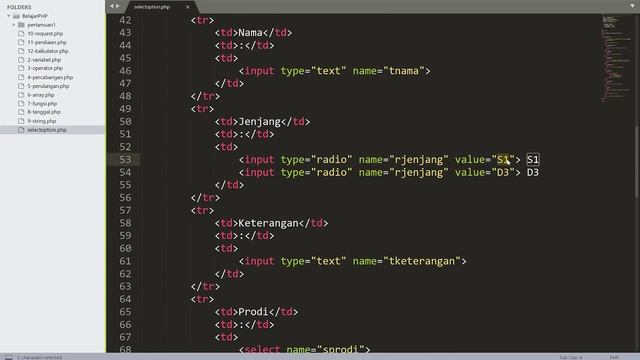Viewport: 640px width, 360px height.
Task: Click the BelajarPHP folder icon
Action: pos(16,16)
